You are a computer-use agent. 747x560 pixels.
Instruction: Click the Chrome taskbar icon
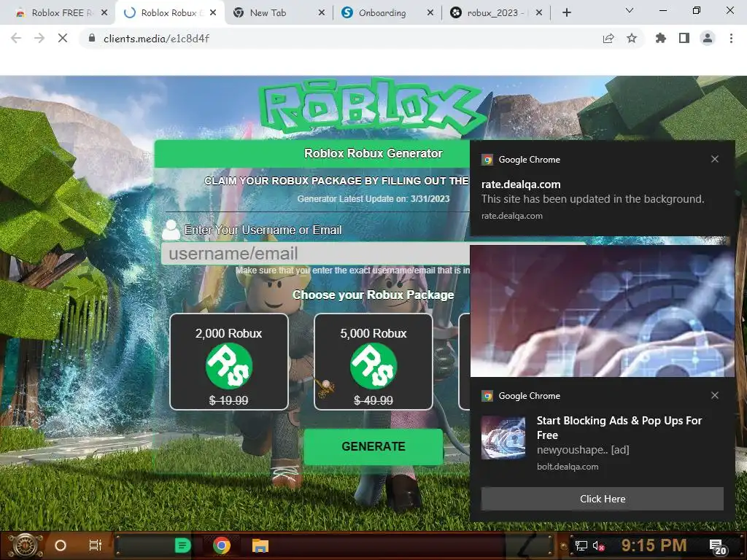[222, 545]
